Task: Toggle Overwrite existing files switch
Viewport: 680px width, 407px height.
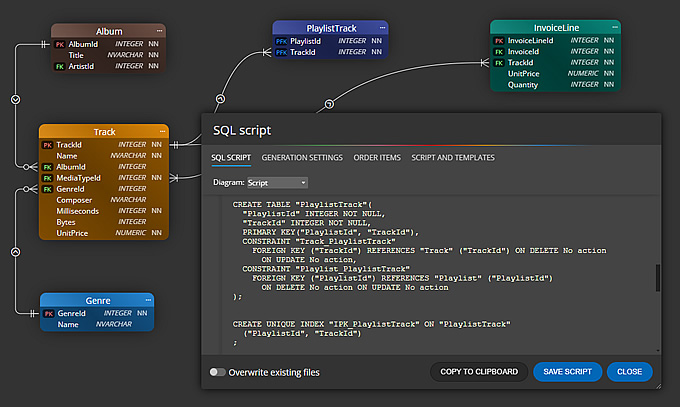Action: [x=217, y=372]
